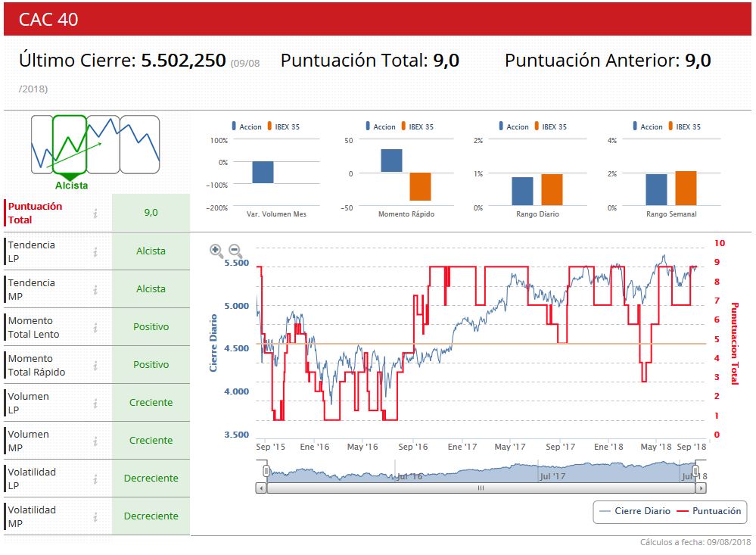Click Decreciente value for Volatilidad LP
756x555 pixels.
(x=151, y=479)
